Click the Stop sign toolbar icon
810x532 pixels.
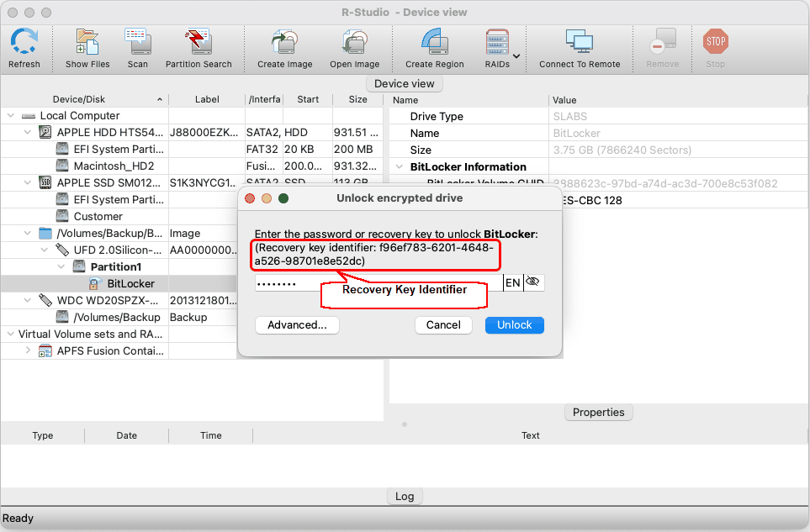[716, 41]
